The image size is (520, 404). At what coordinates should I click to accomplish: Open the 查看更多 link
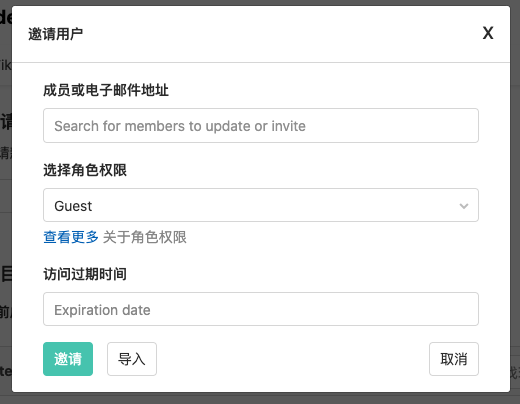(x=71, y=237)
